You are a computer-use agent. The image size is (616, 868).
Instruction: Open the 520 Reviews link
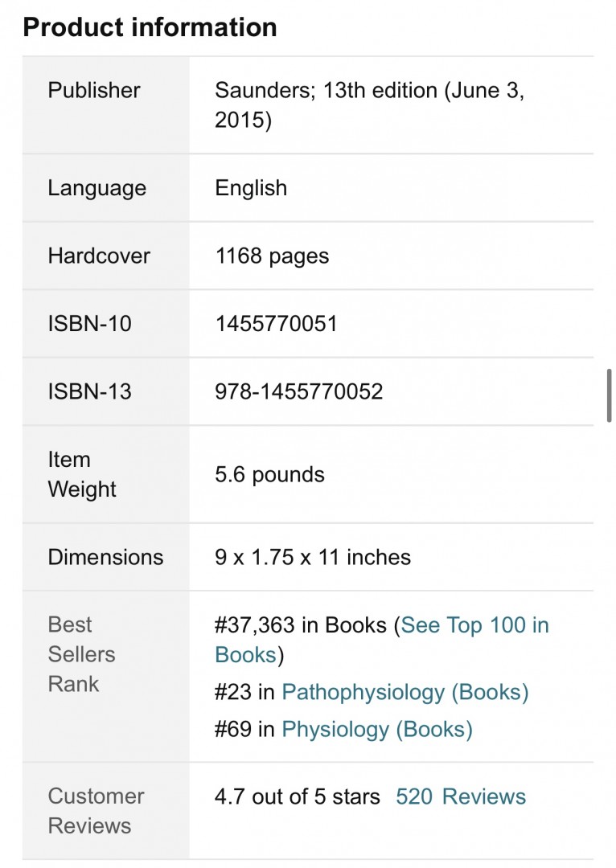click(x=460, y=796)
